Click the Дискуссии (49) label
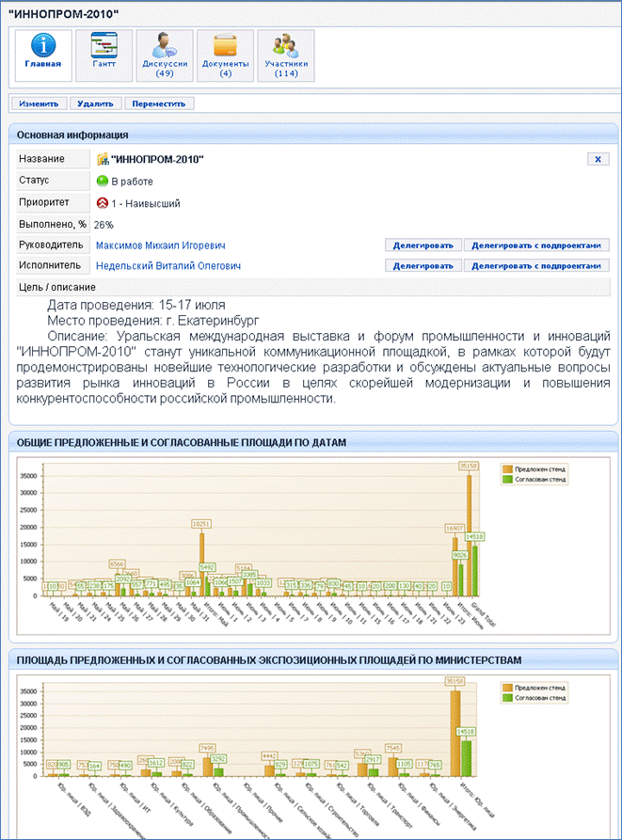 pos(165,68)
